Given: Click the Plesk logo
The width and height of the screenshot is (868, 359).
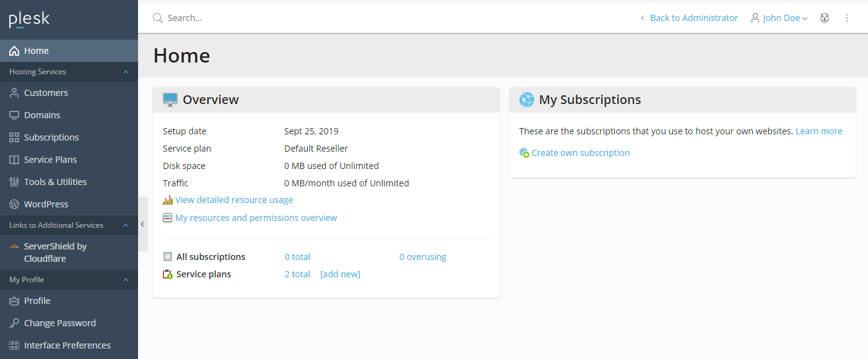Looking at the screenshot, I should pyautogui.click(x=29, y=19).
